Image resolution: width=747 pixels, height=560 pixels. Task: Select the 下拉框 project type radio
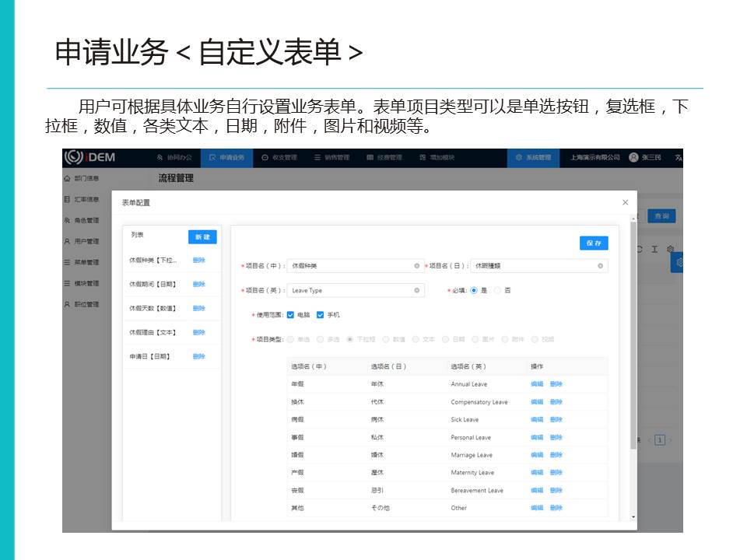click(350, 339)
